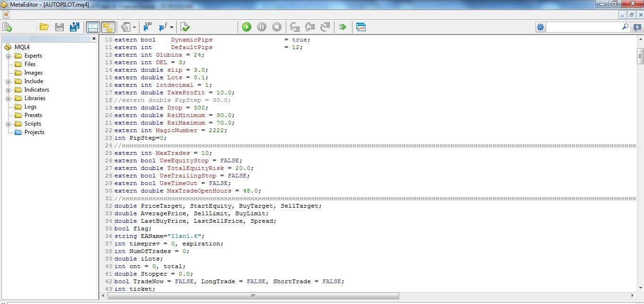Click the list functions 'f' icon

(163, 27)
